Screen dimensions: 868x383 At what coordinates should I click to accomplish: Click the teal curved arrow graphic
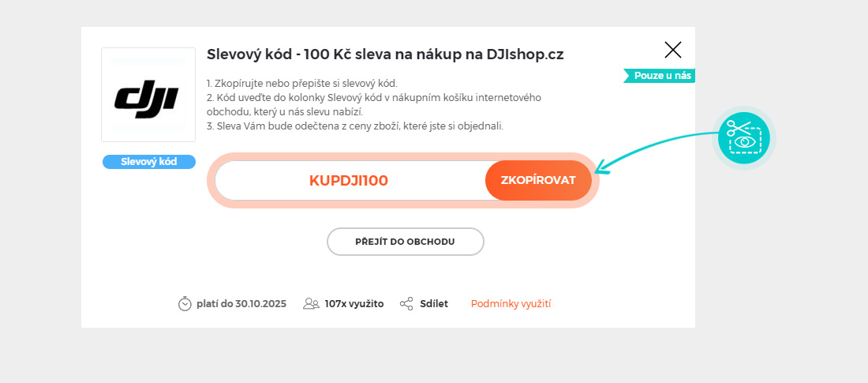pos(655,147)
